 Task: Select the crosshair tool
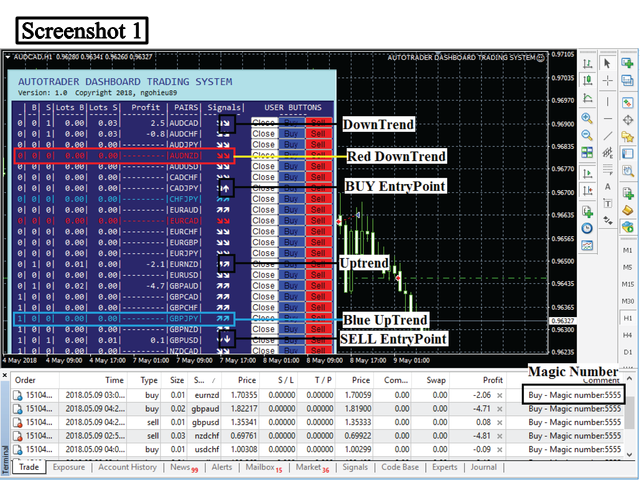click(607, 80)
